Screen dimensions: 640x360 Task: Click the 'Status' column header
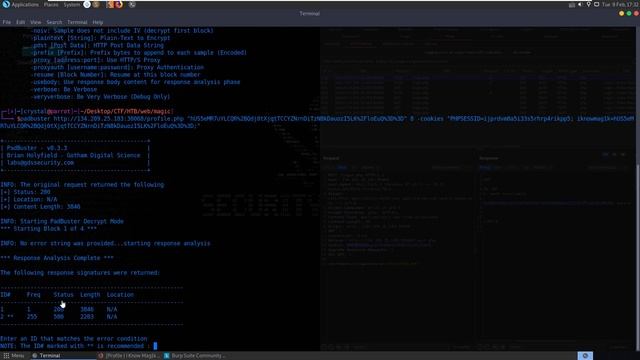click(x=63, y=294)
